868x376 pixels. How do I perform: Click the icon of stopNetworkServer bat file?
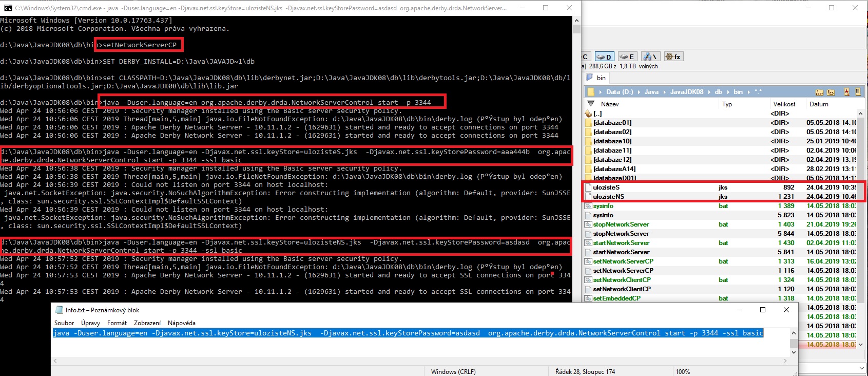[588, 224]
